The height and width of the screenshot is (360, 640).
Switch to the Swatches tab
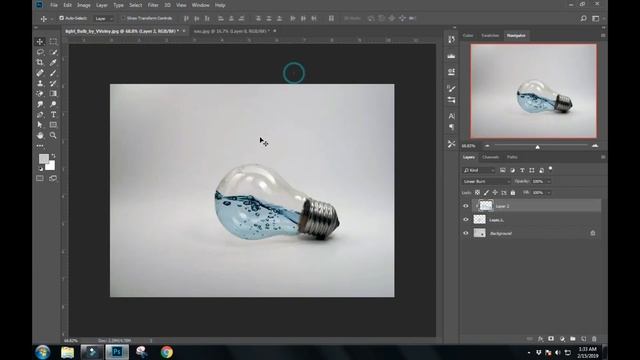point(490,36)
